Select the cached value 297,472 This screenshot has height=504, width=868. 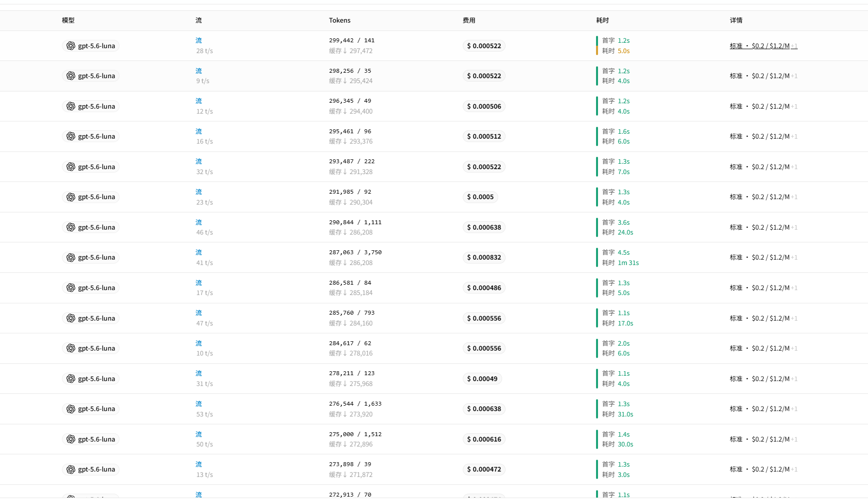click(x=361, y=51)
